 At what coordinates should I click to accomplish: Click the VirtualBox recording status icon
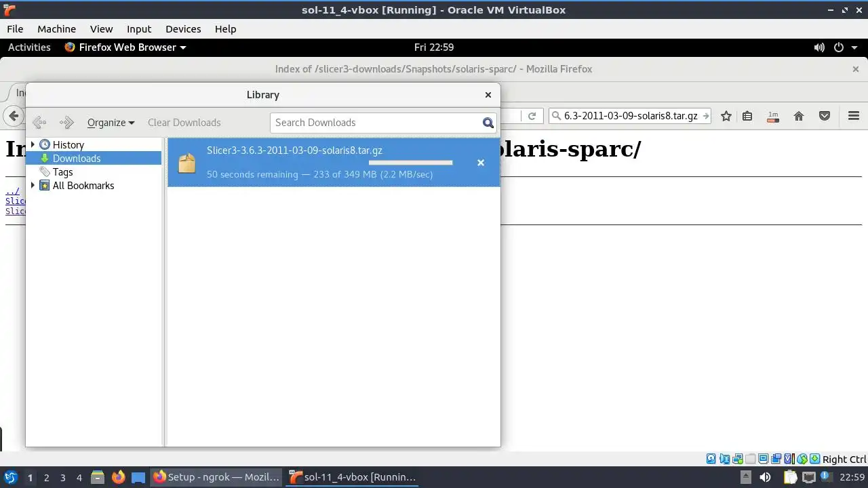click(x=776, y=459)
